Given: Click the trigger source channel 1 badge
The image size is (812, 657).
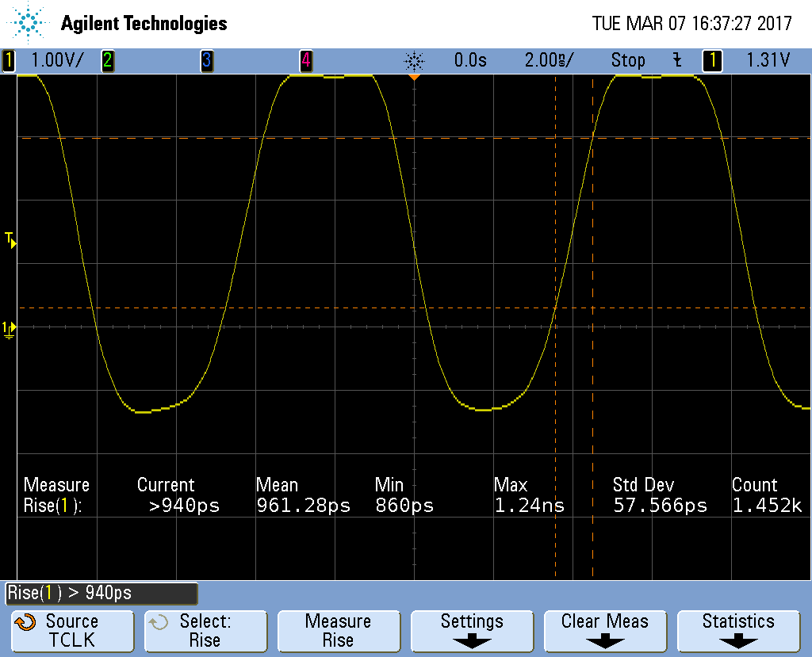Looking at the screenshot, I should (x=712, y=60).
